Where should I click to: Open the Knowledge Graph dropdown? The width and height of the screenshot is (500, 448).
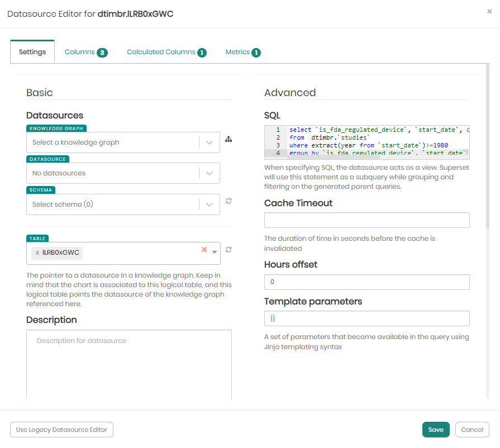point(209,142)
